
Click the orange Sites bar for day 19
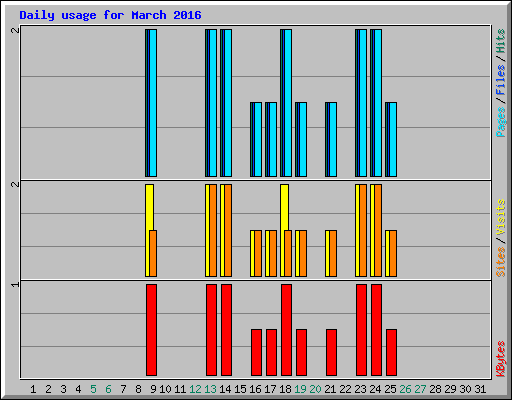tap(303, 253)
